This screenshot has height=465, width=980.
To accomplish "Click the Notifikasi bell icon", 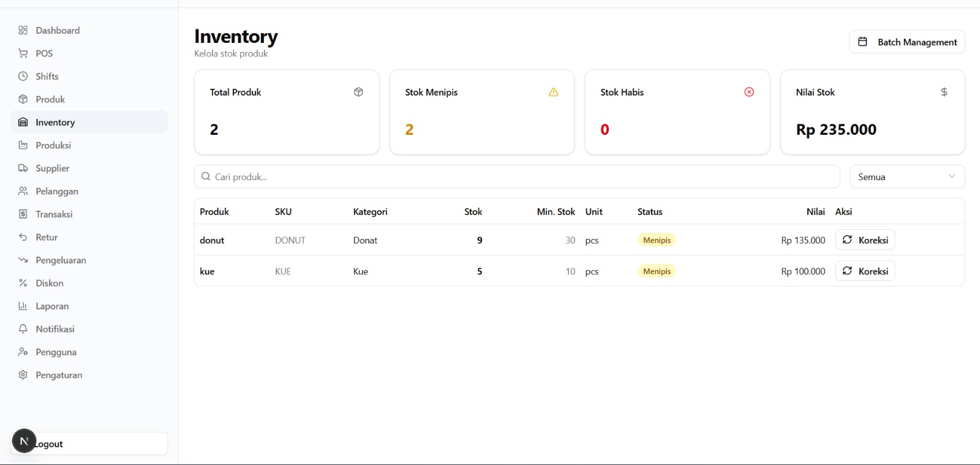I will tap(23, 329).
